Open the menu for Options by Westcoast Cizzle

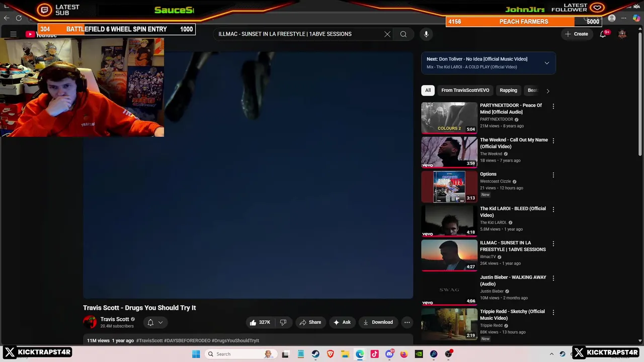[x=553, y=175]
